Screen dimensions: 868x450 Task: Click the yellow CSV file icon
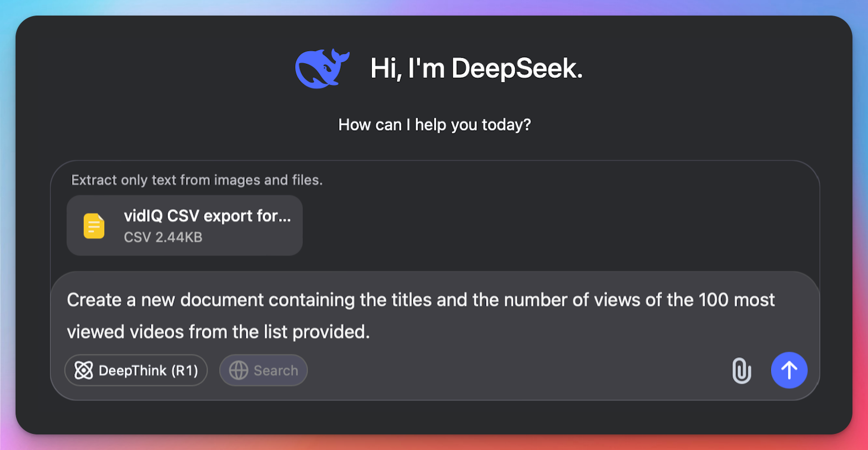tap(94, 226)
